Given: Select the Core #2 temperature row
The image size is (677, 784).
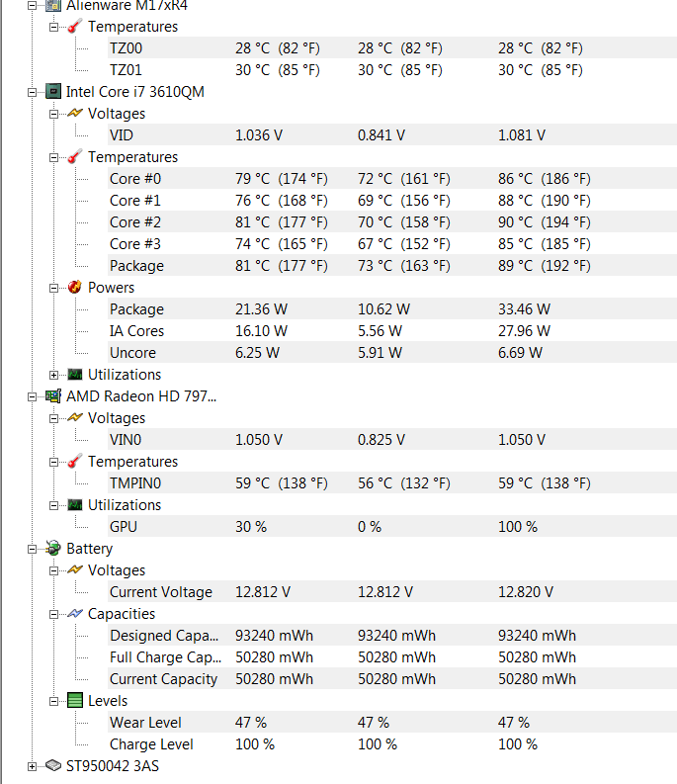Looking at the screenshot, I should (135, 222).
